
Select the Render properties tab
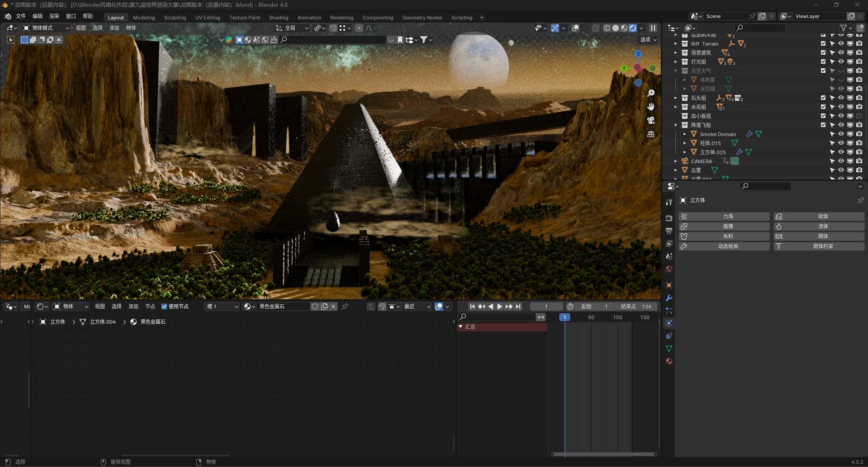click(x=669, y=217)
